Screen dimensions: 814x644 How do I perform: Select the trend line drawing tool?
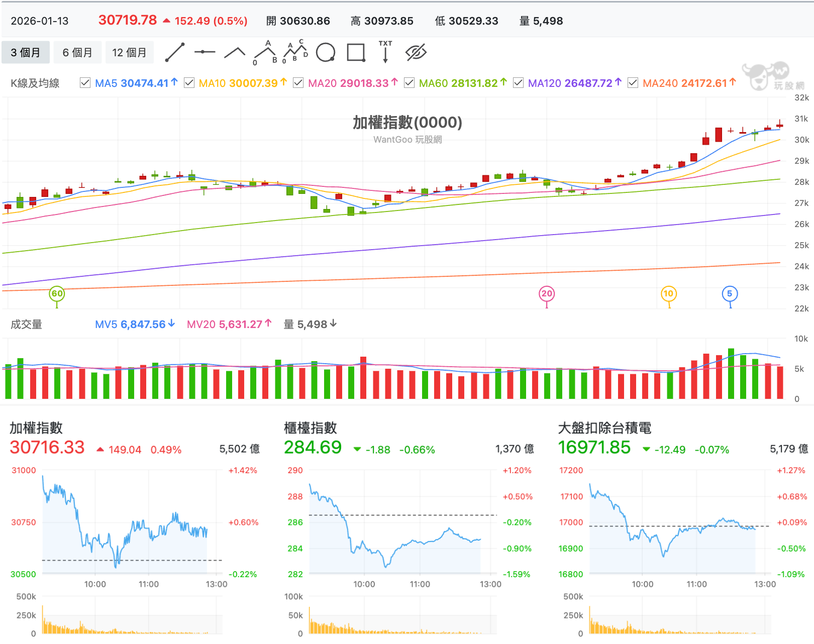[x=175, y=52]
